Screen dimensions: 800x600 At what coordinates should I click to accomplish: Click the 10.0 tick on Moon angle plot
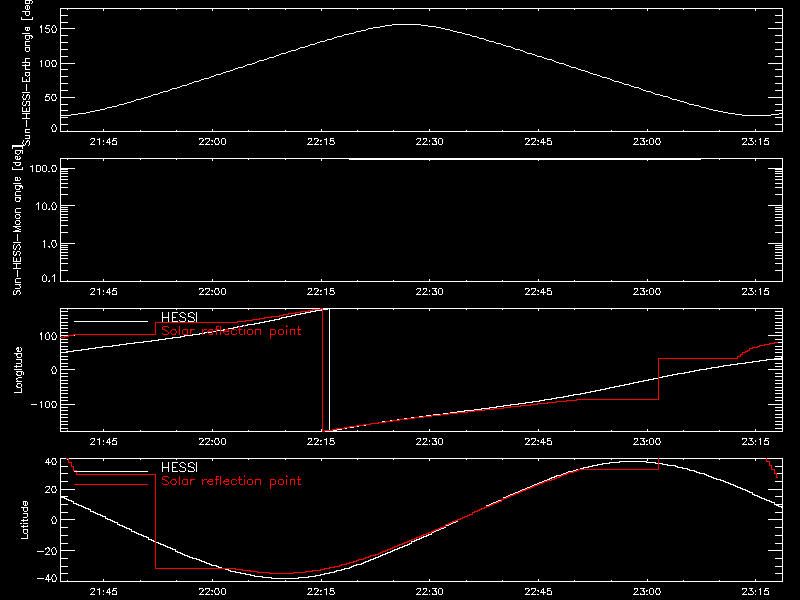[x=46, y=207]
